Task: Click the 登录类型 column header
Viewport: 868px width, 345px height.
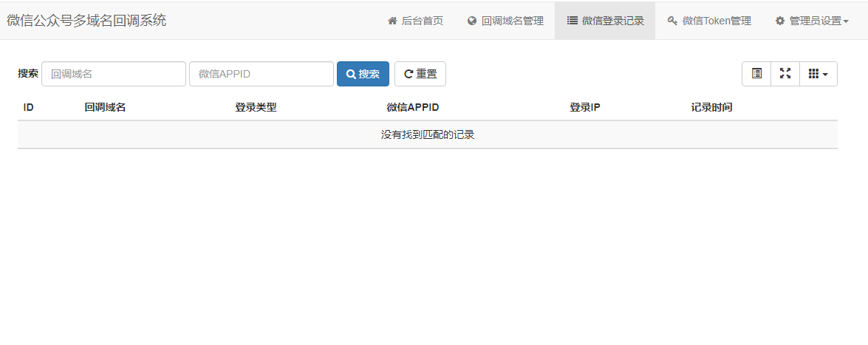Action: point(256,108)
